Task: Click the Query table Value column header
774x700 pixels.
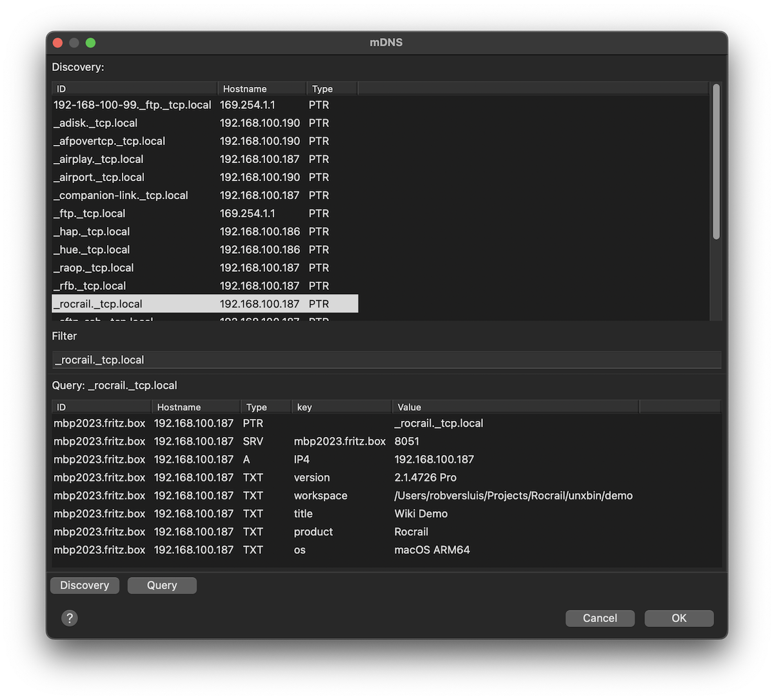Action: pyautogui.click(x=515, y=407)
